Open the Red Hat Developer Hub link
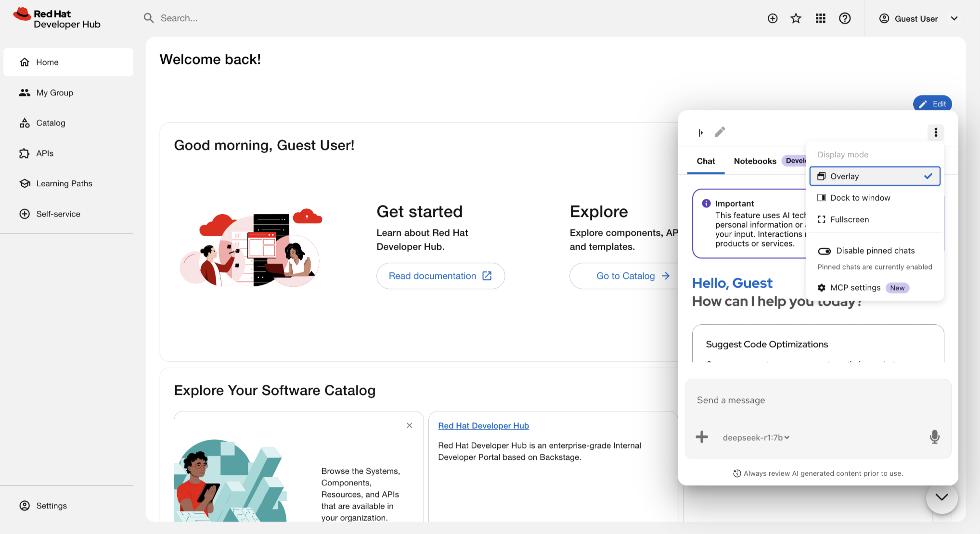This screenshot has height=534, width=980. pos(483,426)
